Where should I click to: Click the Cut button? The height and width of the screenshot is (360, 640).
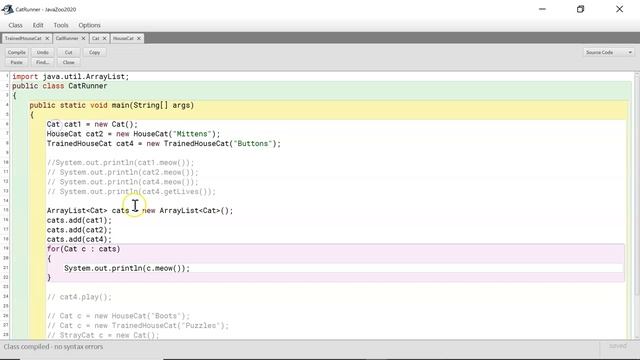click(x=69, y=53)
